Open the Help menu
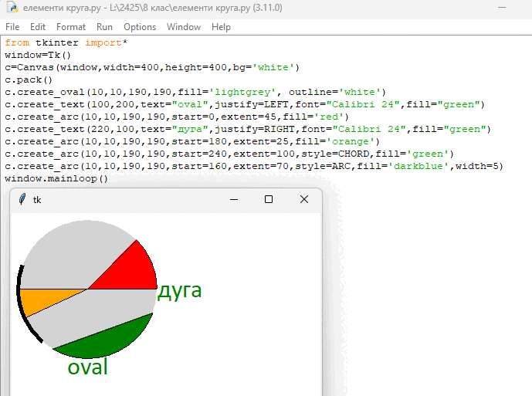The image size is (532, 396). coord(221,27)
